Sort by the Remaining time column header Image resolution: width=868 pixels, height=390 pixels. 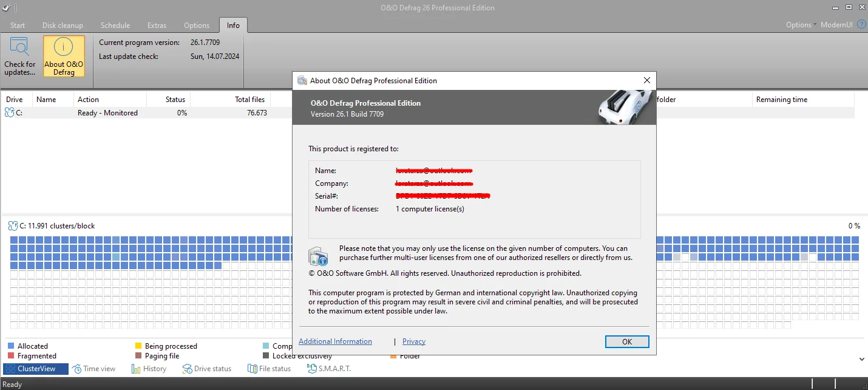[x=782, y=100]
